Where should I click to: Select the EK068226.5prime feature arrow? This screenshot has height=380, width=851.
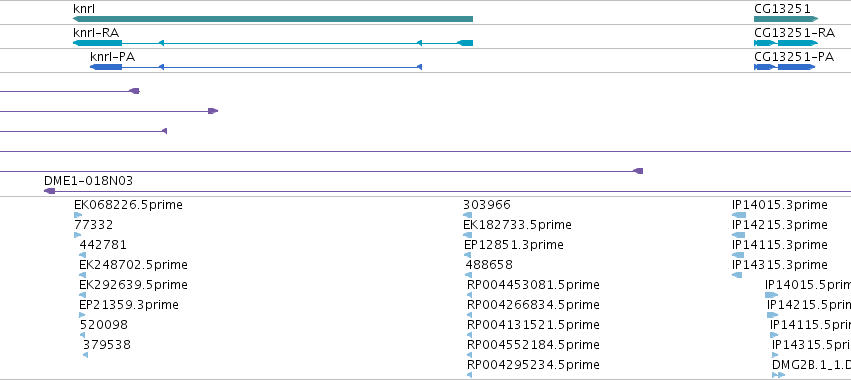[78, 215]
